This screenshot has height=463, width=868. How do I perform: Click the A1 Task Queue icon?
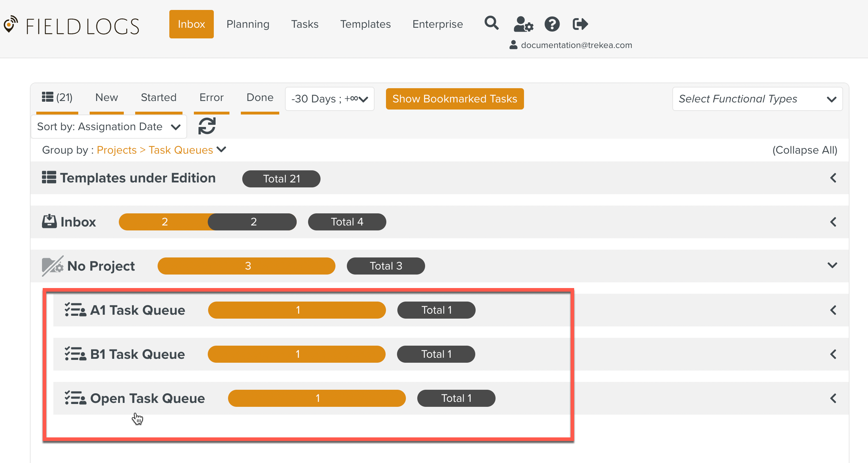[75, 310]
